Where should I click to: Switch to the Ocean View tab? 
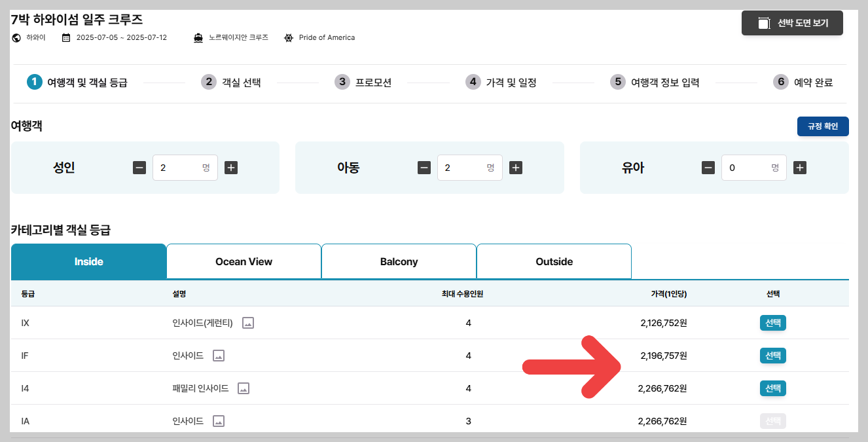point(244,261)
